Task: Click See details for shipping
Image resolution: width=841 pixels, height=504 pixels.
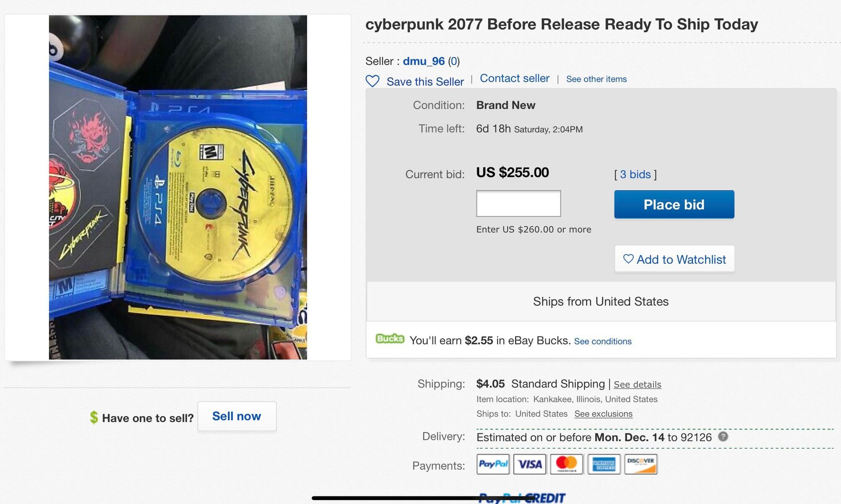Action: coord(637,384)
